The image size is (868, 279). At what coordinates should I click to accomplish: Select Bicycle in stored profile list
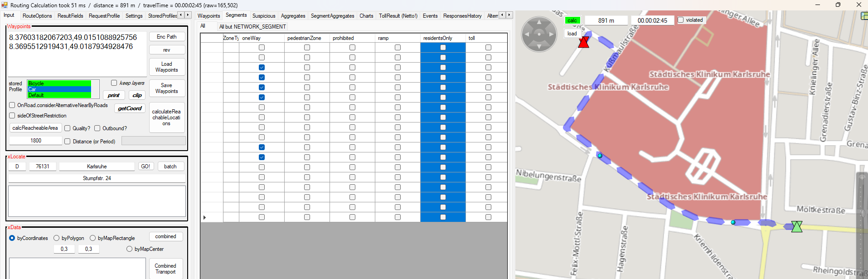pos(59,83)
